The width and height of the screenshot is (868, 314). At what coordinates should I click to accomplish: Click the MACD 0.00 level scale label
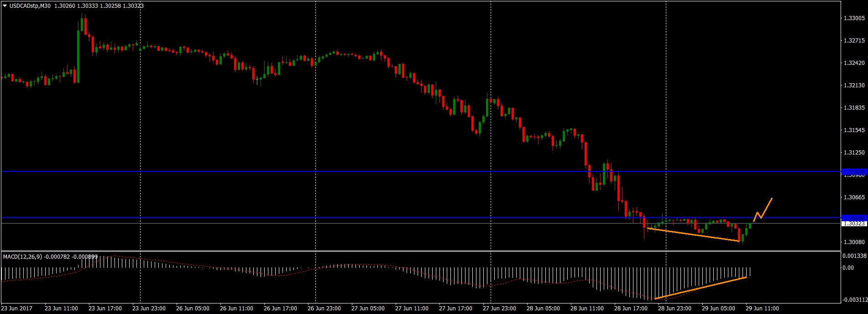(848, 267)
